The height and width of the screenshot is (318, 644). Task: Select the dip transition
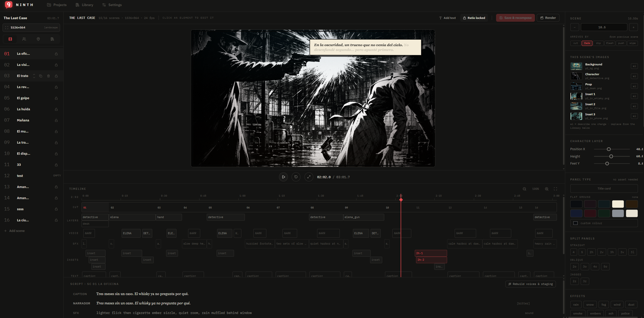pos(598,43)
